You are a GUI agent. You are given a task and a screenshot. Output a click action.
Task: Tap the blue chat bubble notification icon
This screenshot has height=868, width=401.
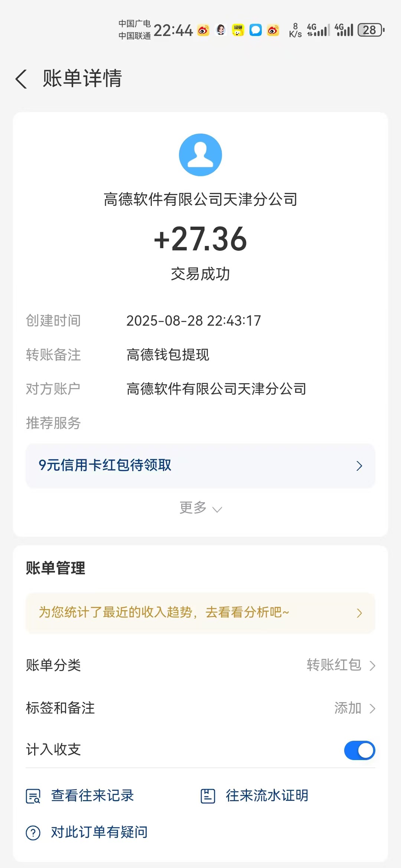pyautogui.click(x=255, y=30)
